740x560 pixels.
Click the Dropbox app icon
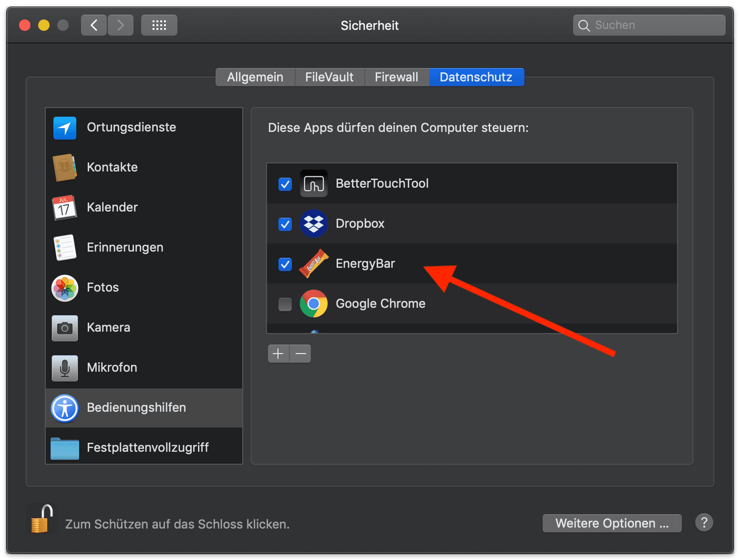tap(314, 224)
